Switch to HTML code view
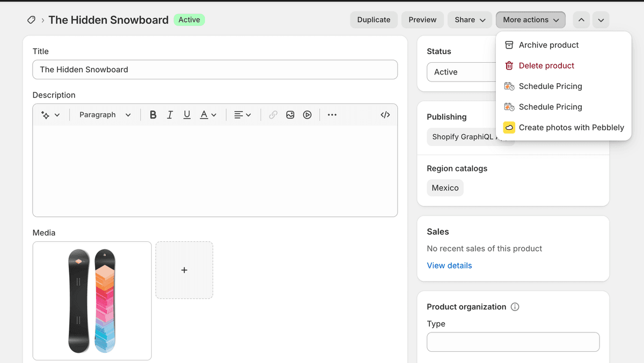Image resolution: width=644 pixels, height=363 pixels. pos(385,115)
